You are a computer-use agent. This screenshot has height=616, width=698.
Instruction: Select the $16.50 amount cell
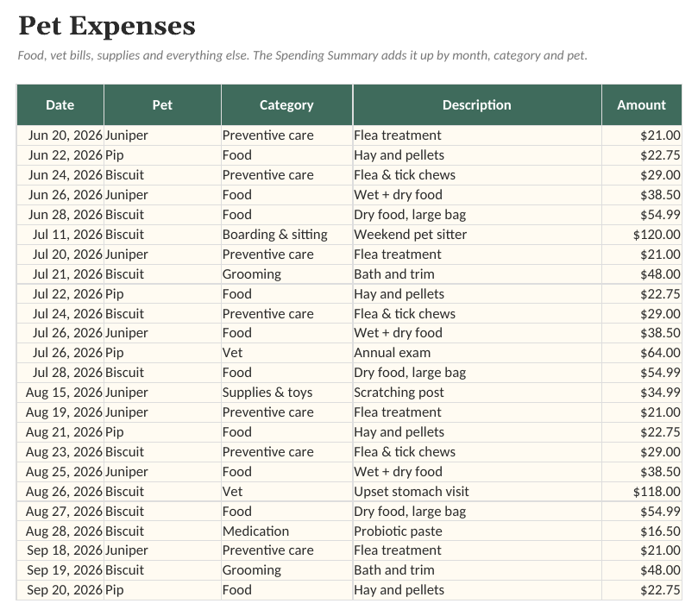click(x=641, y=531)
